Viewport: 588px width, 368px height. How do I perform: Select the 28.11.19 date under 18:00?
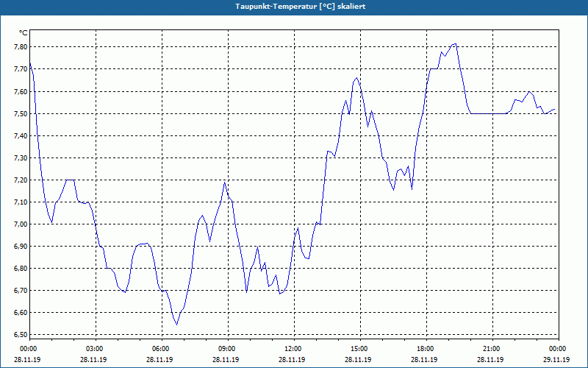[x=424, y=359]
